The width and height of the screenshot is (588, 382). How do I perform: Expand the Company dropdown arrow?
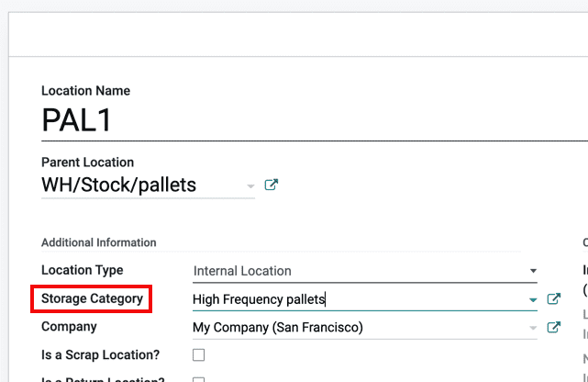point(533,328)
